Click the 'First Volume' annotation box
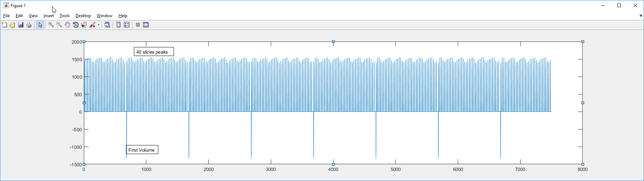This screenshot has height=181, width=644. pyautogui.click(x=142, y=150)
